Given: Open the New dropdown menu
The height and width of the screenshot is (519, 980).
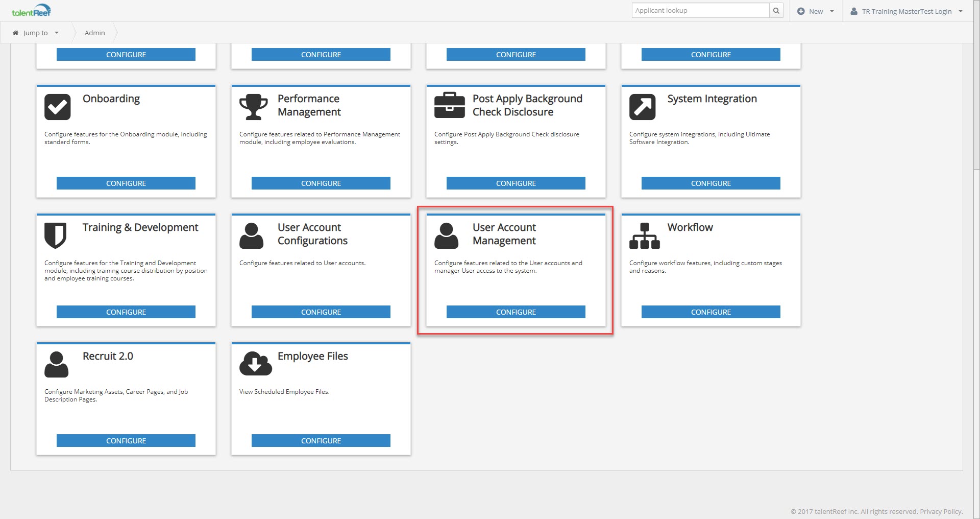Looking at the screenshot, I should 816,11.
